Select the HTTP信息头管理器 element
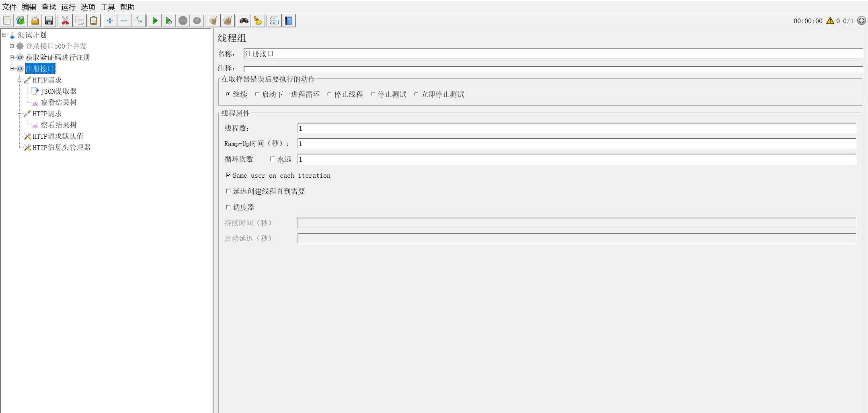The height and width of the screenshot is (413, 868). (62, 148)
